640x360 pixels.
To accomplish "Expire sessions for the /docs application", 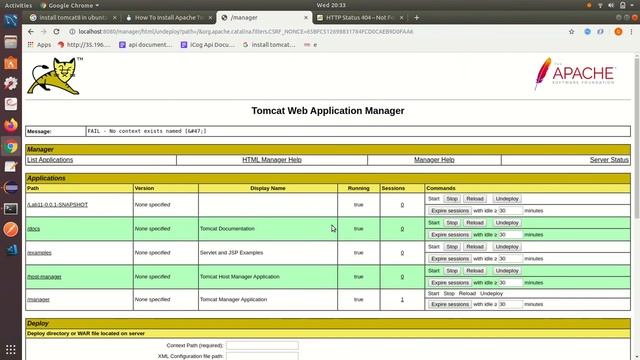I will [450, 235].
